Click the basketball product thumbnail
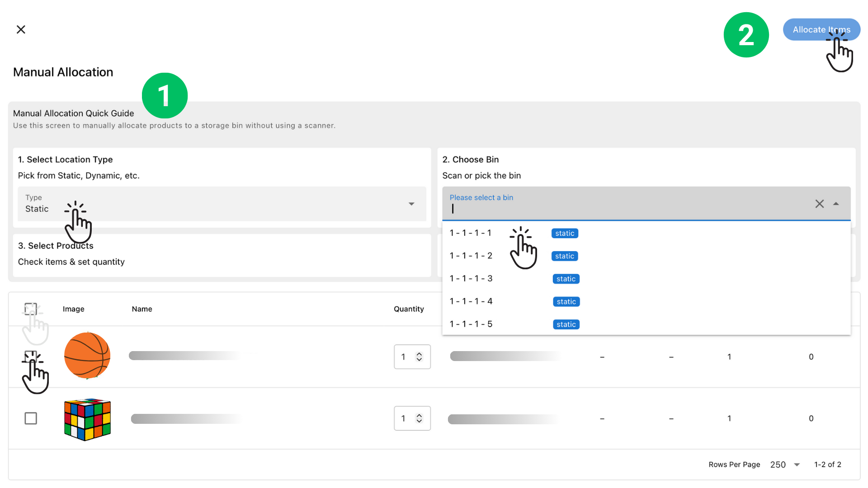 click(x=87, y=356)
